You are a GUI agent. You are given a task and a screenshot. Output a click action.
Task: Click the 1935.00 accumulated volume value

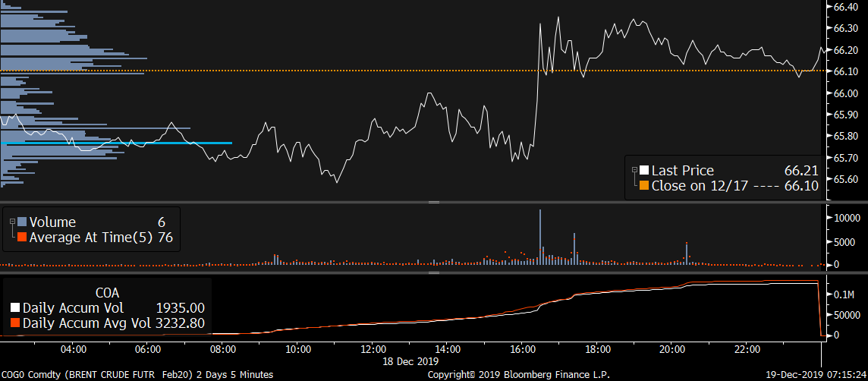point(179,308)
